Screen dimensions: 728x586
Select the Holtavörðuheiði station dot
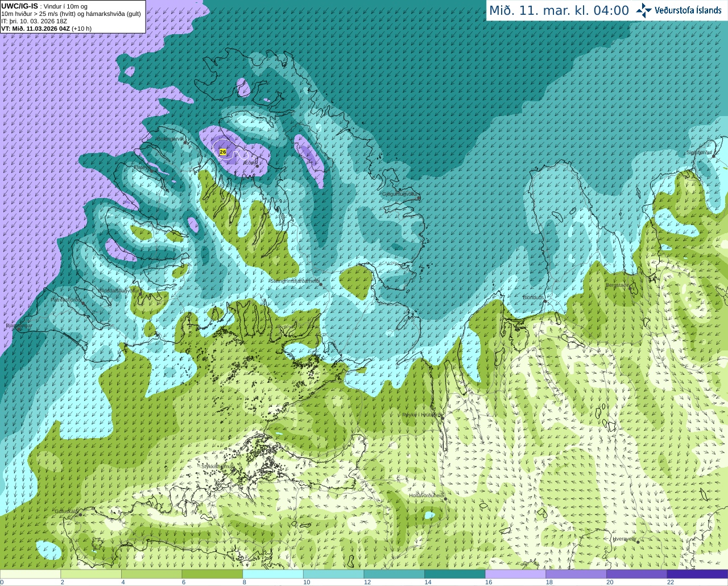(x=445, y=499)
